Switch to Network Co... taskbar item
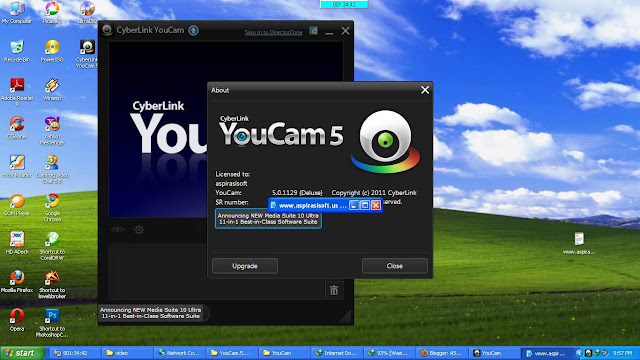Screen dimensions: 640x360 (180, 353)
